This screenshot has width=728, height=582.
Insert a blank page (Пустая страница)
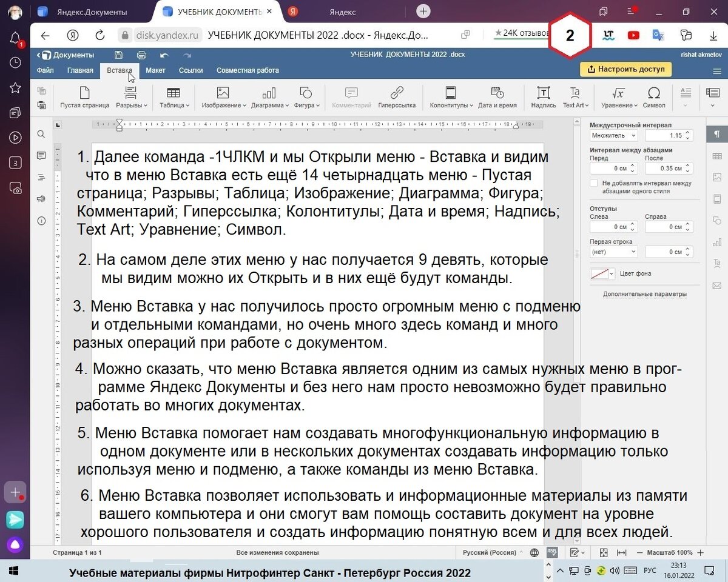[x=84, y=97]
